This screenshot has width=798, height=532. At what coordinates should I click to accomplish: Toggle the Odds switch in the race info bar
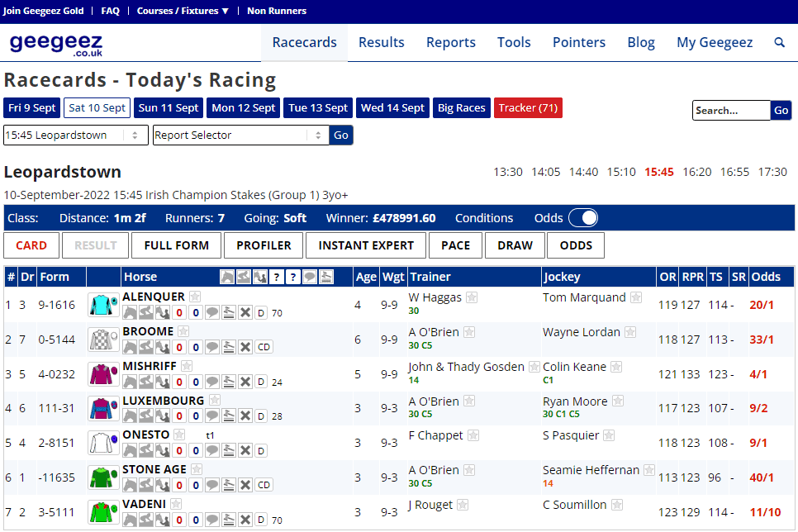pyautogui.click(x=583, y=217)
